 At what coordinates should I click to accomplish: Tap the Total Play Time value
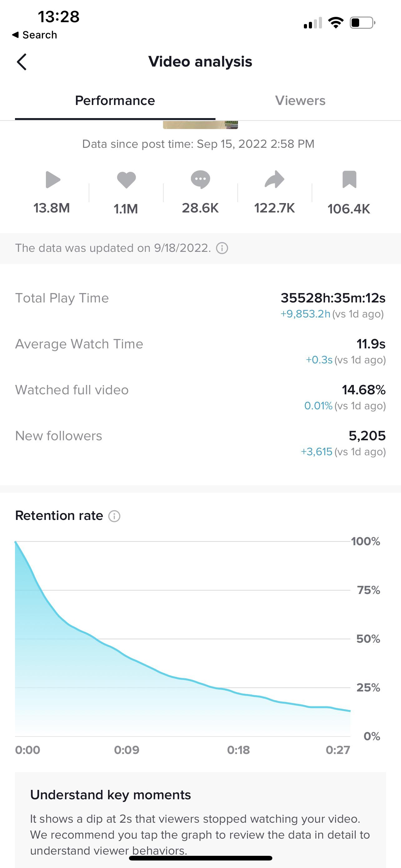pyautogui.click(x=333, y=298)
